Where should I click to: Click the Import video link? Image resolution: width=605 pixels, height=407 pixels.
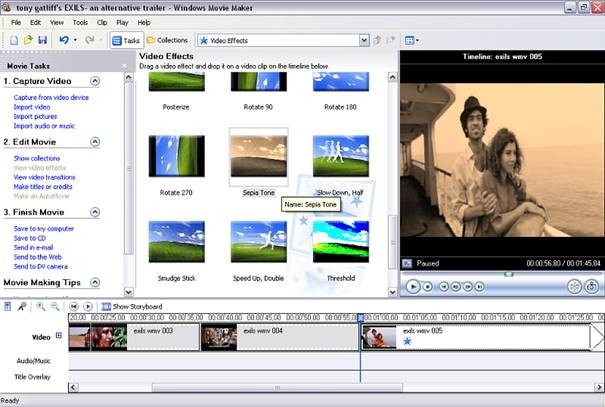(32, 107)
